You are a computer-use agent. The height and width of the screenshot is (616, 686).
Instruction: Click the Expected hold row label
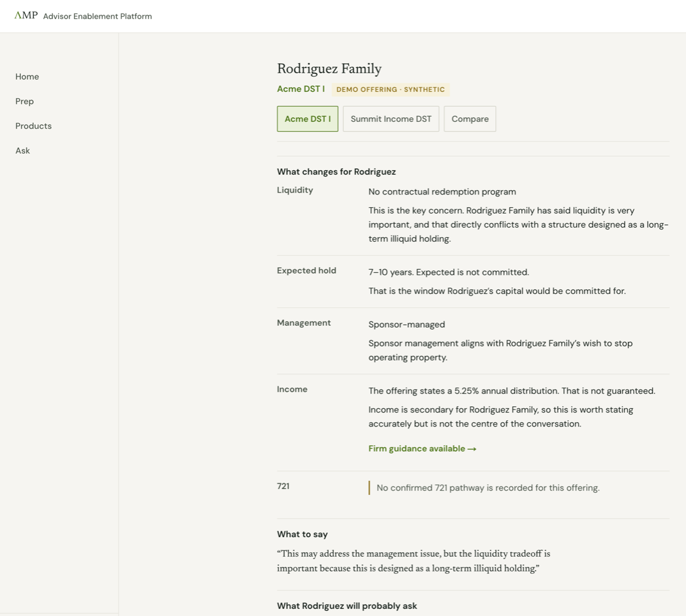point(307,270)
